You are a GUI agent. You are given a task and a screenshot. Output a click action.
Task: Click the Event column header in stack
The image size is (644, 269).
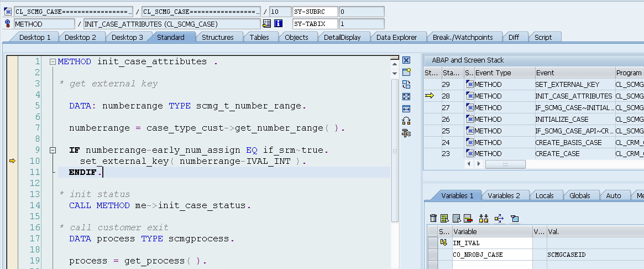(x=574, y=73)
